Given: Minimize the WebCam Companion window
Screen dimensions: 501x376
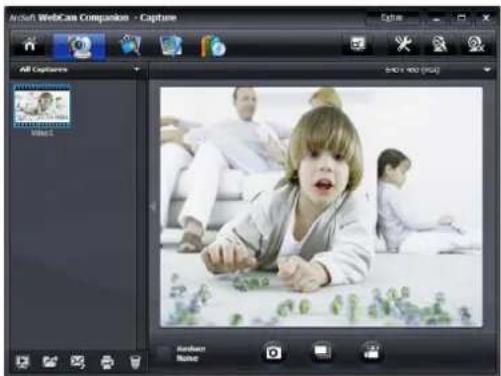Looking at the screenshot, I should [x=436, y=18].
